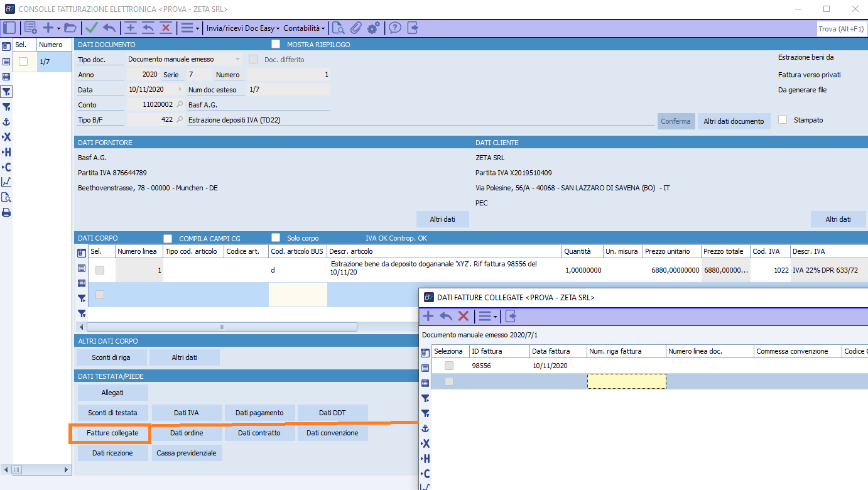Click the anchor icon in left sidebar

6,122
